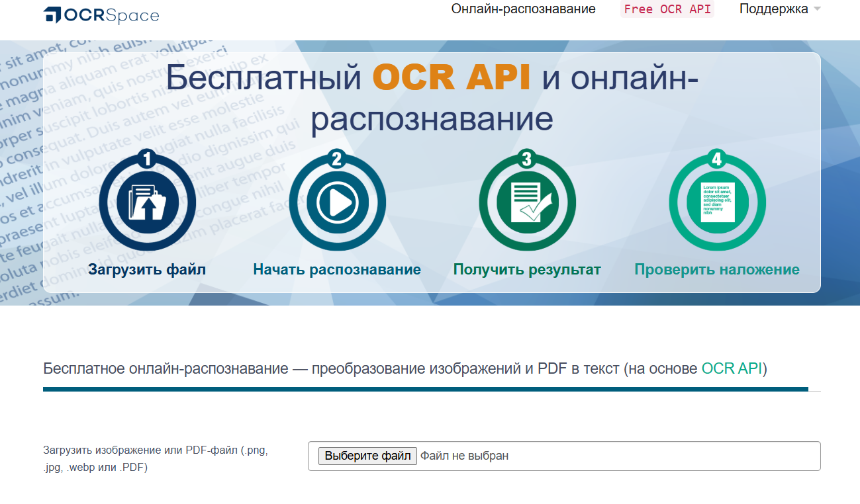Click the upload file step 1 icon
The image size is (860, 504).
147,201
